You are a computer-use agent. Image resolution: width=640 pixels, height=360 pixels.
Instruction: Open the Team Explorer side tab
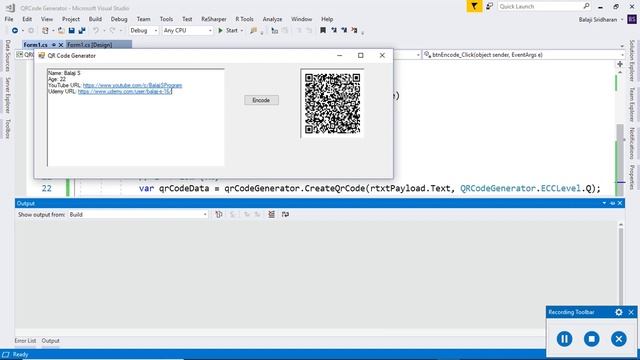click(x=632, y=104)
